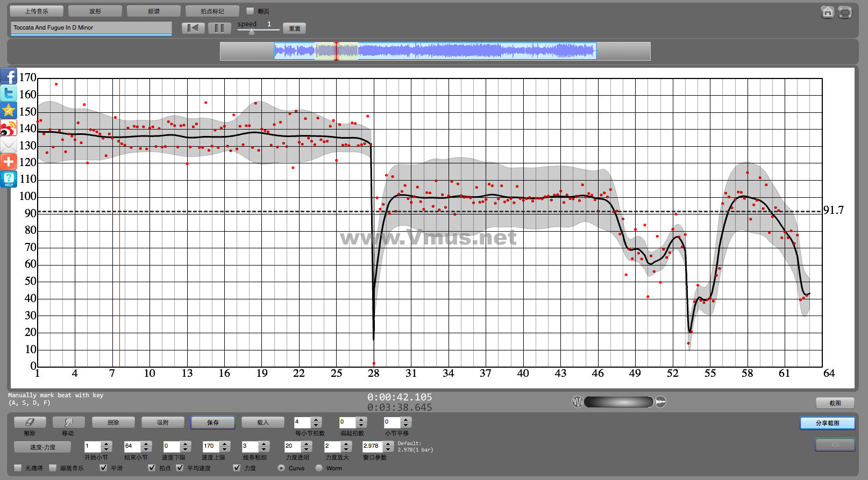Increase the 每小节拍数 beats-per-bar stepper
This screenshot has height=480, width=868.
(x=316, y=419)
